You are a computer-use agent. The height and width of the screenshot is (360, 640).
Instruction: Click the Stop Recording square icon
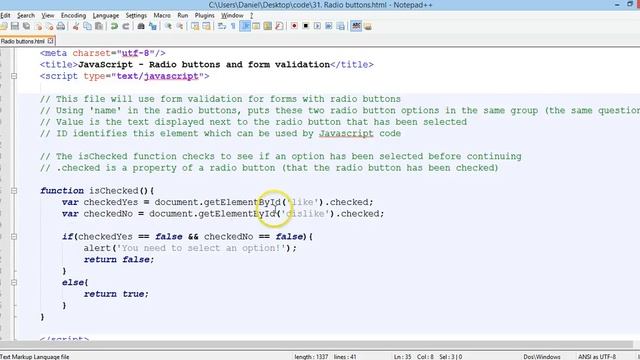[305, 27]
